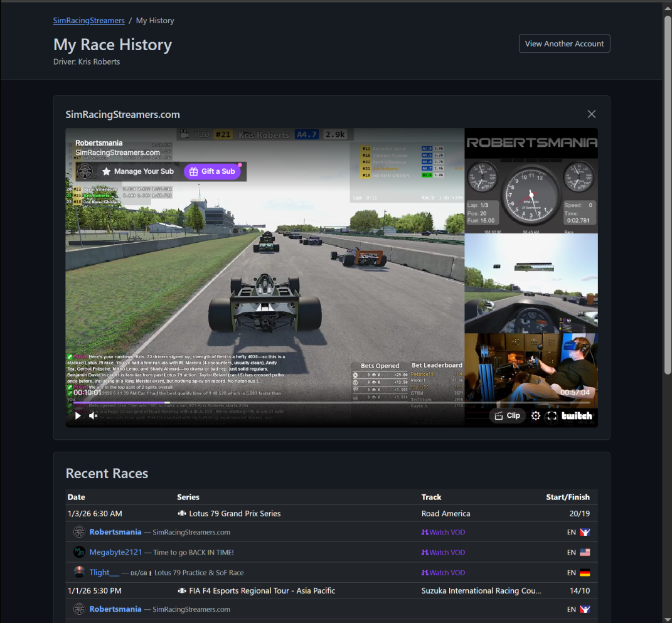Watch VOD for Tlight__ stream
This screenshot has height=623, width=672.
[x=443, y=573]
